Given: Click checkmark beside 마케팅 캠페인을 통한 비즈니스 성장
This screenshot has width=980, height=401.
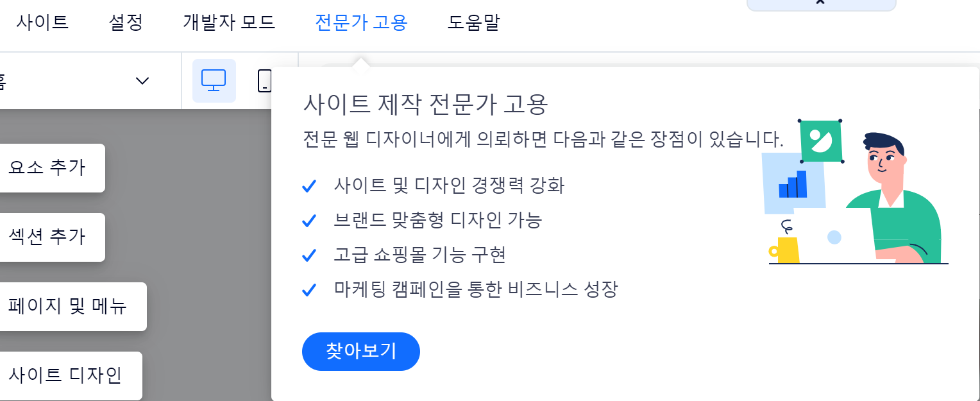Looking at the screenshot, I should (309, 290).
